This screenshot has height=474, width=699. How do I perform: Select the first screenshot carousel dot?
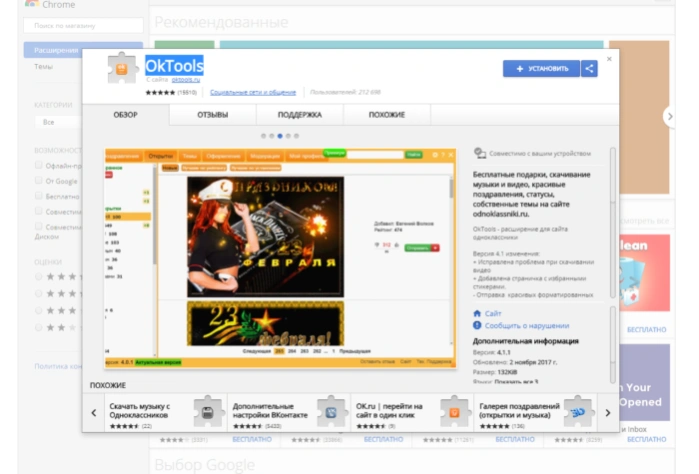(x=263, y=136)
